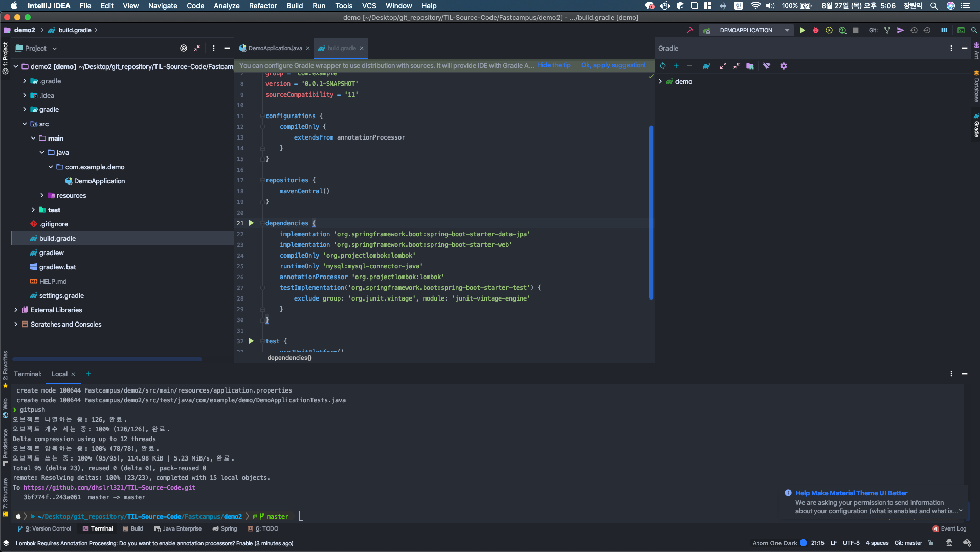
Task: Click the Project panel horizontal scrollbar
Action: pyautogui.click(x=107, y=359)
